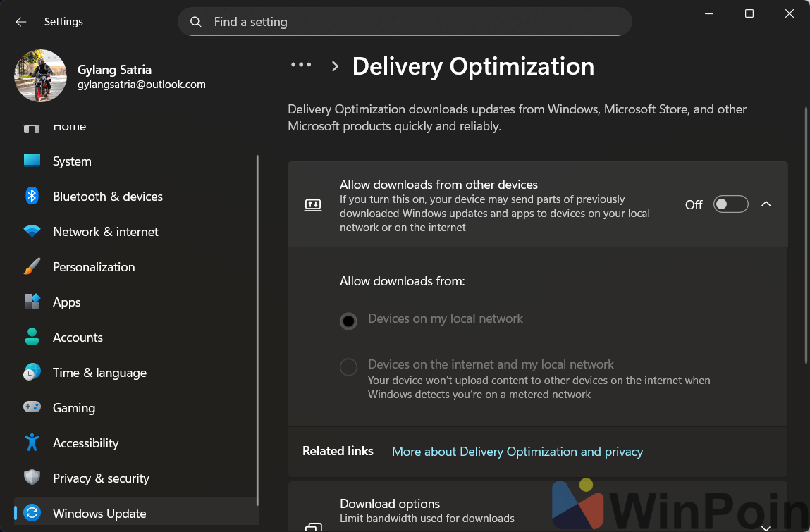Select Devices on my local network
Screen dimensions: 810x532
coord(349,321)
